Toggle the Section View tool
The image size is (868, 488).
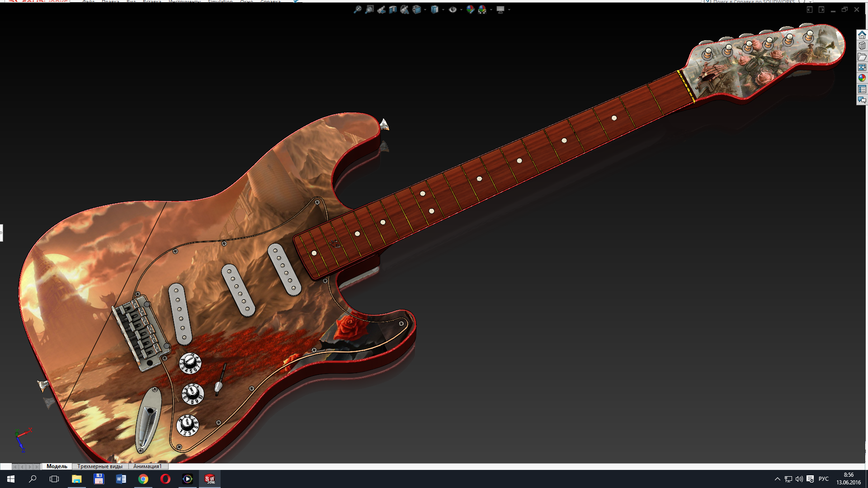393,9
